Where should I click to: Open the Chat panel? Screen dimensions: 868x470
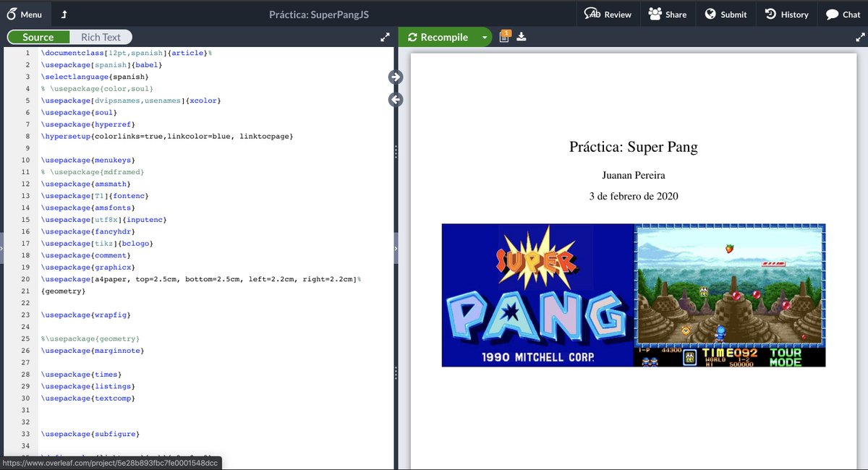tap(843, 14)
